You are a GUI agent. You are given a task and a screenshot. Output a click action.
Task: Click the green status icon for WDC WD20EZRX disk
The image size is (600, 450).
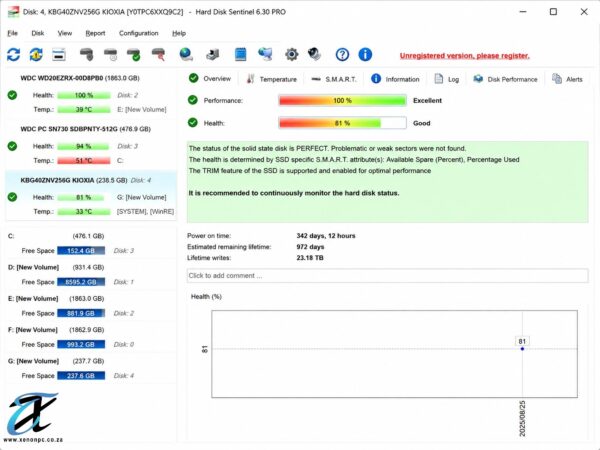pyautogui.click(x=12, y=95)
